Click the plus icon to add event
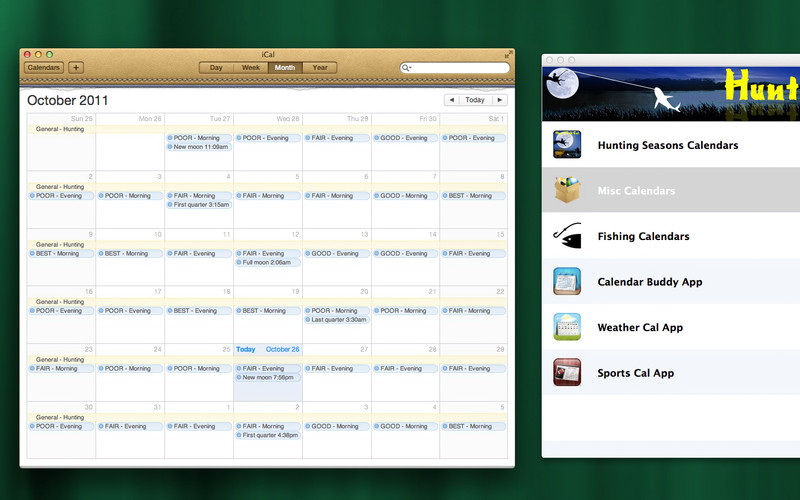 (76, 68)
